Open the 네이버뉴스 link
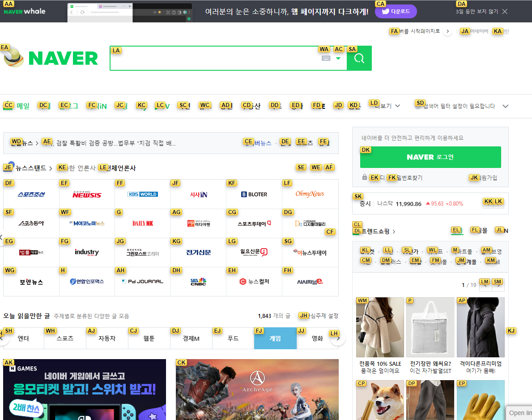 [258, 143]
